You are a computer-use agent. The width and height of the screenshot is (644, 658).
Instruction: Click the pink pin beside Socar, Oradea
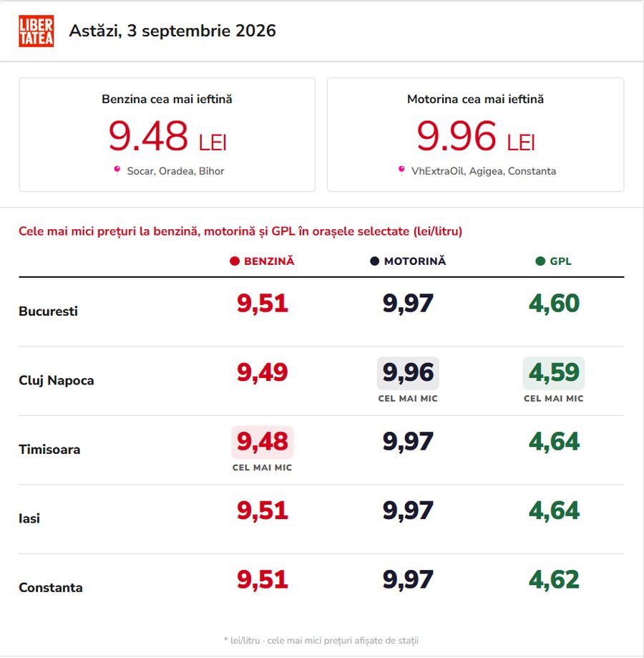coord(117,170)
